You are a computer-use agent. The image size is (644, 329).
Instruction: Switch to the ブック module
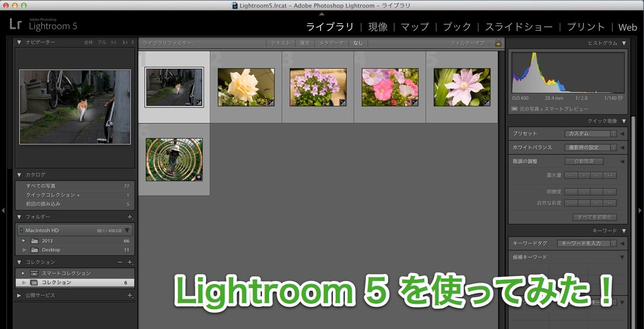[x=457, y=27]
